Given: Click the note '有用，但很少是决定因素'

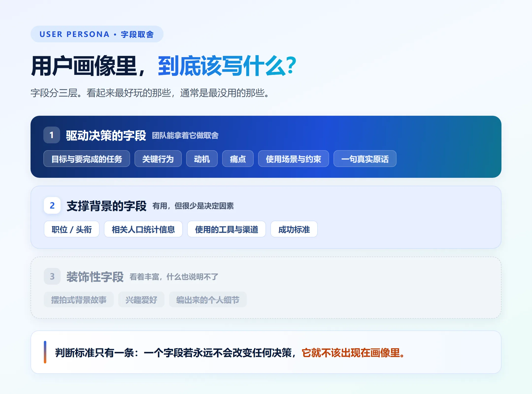Looking at the screenshot, I should click(193, 206).
